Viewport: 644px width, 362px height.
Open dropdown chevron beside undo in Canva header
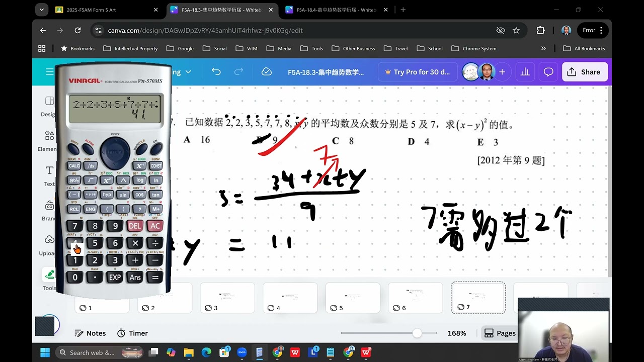pyautogui.click(x=188, y=72)
